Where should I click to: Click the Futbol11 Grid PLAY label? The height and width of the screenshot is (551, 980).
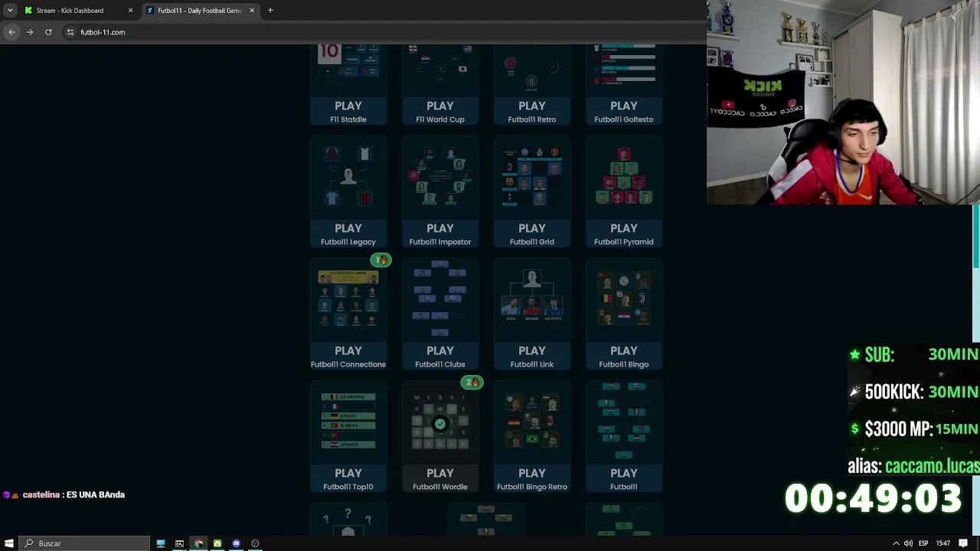pos(532,229)
